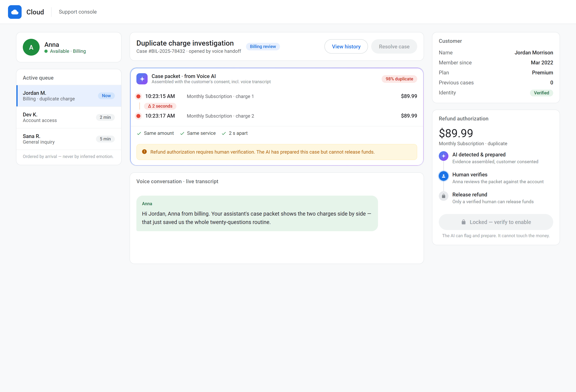The height and width of the screenshot is (392, 576).
Task: Click the $89.99 amount for charge 2
Action: pos(409,116)
